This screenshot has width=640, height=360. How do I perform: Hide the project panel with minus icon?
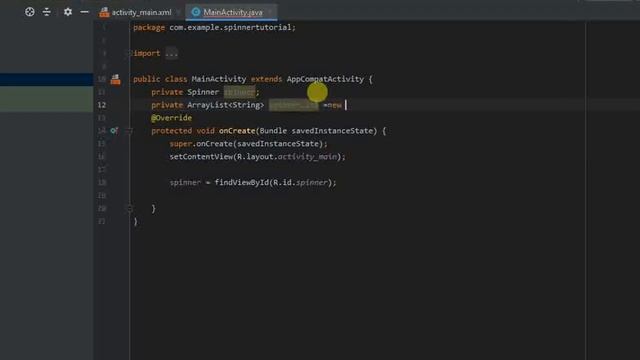pos(84,12)
